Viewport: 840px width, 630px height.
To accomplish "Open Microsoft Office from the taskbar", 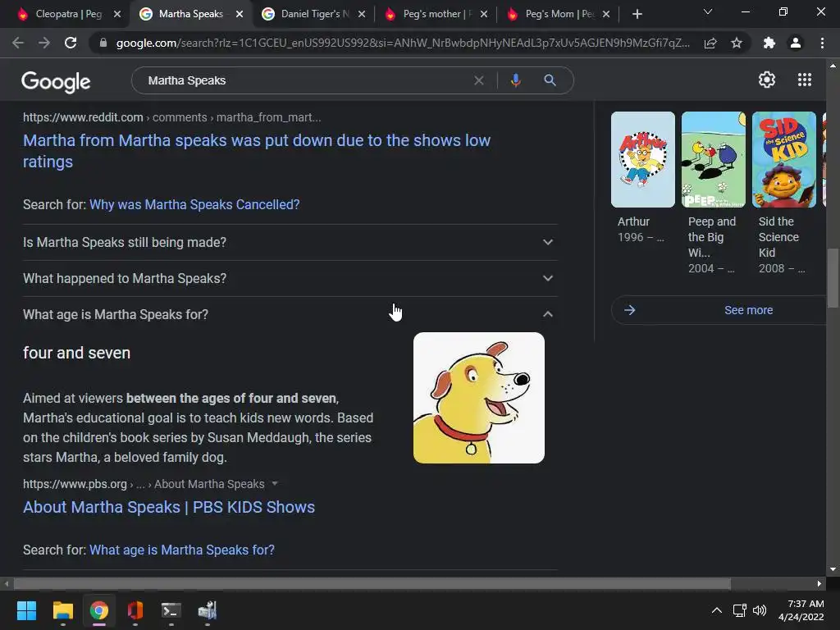I will [x=135, y=610].
